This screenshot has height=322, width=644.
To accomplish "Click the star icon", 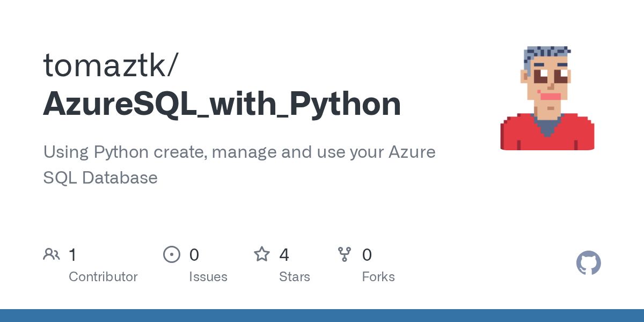I will pyautogui.click(x=262, y=254).
